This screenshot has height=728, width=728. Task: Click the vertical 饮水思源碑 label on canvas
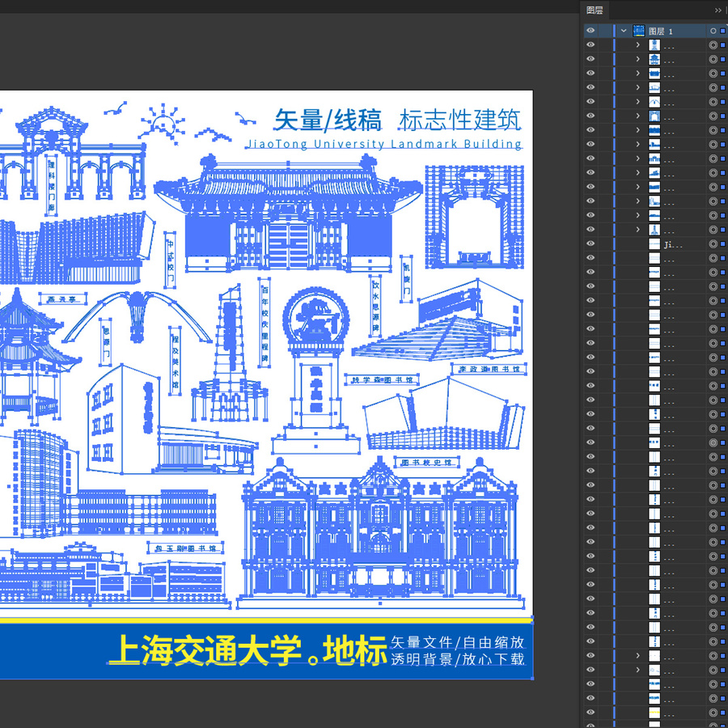pyautogui.click(x=375, y=307)
